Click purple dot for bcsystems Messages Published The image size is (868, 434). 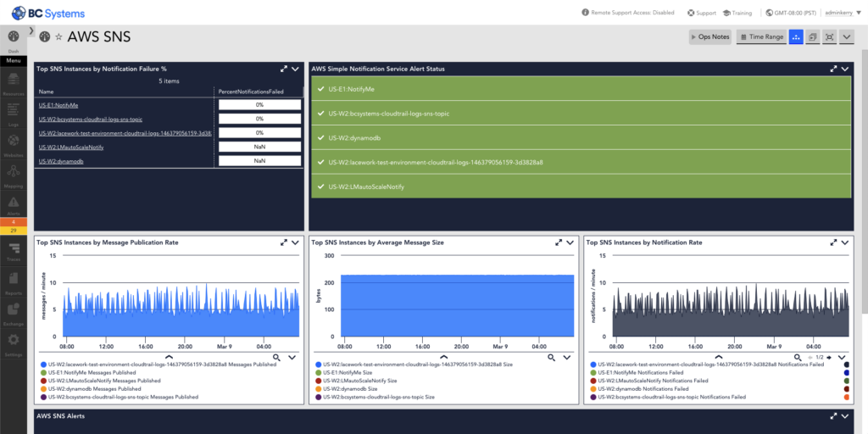pos(43,397)
